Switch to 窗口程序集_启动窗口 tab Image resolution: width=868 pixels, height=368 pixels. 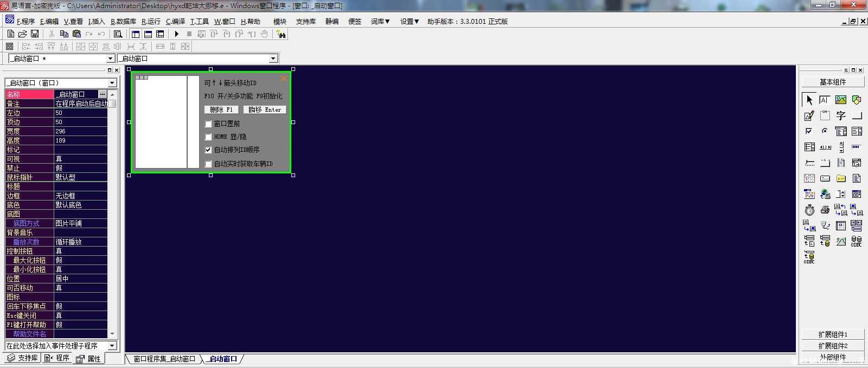(x=164, y=359)
